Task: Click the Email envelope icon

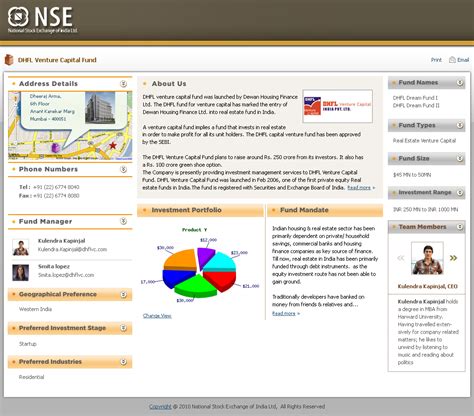Action: [x=452, y=60]
